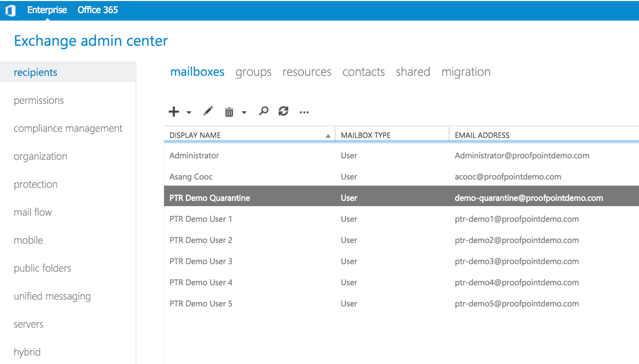The height and width of the screenshot is (364, 639).
Task: Click the Office logo icon
Action: coord(11,10)
